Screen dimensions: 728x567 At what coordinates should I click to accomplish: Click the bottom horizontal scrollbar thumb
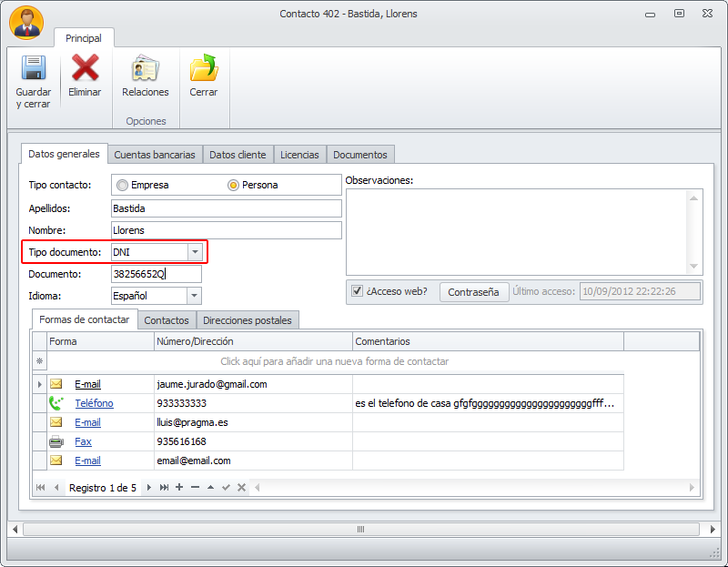pyautogui.click(x=360, y=529)
